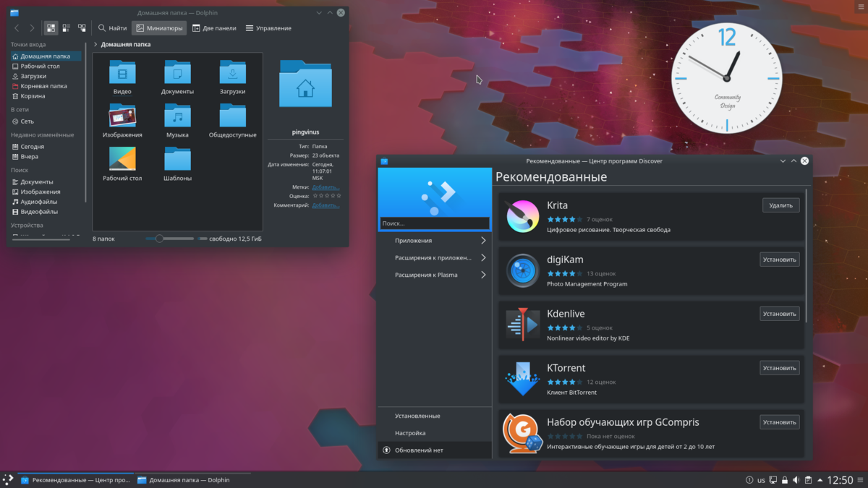The width and height of the screenshot is (868, 488).
Task: Click Установить button for Kdenlive
Action: tap(780, 314)
